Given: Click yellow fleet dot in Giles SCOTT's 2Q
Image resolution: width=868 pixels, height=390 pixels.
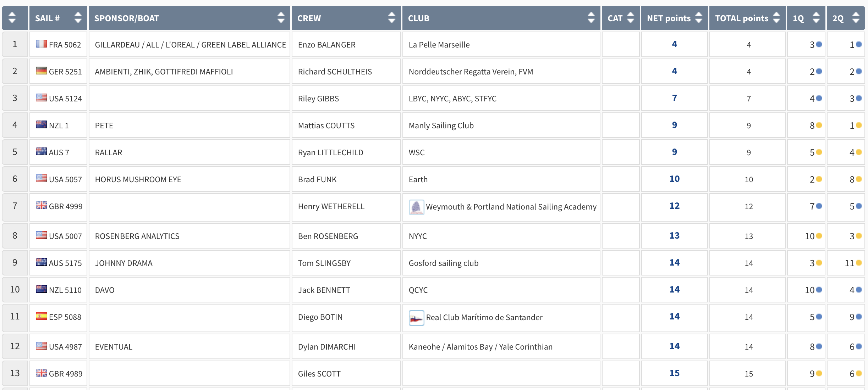Looking at the screenshot, I should [x=859, y=373].
